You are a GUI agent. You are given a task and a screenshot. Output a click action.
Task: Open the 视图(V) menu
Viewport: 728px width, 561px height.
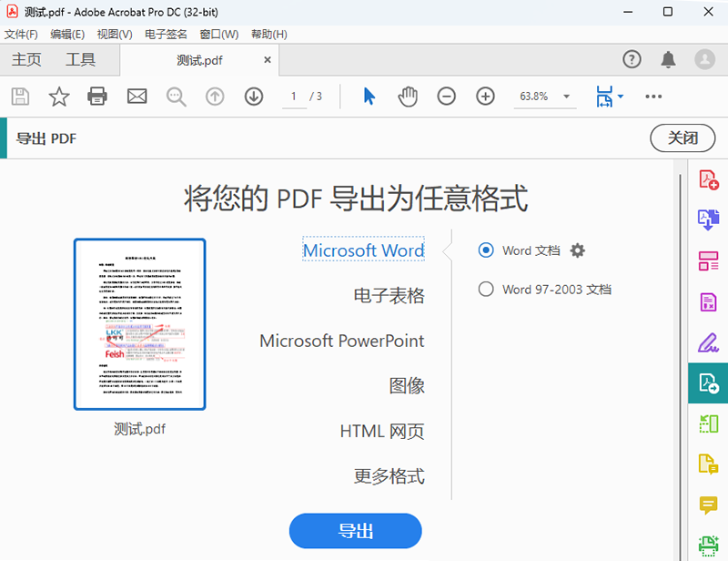115,35
